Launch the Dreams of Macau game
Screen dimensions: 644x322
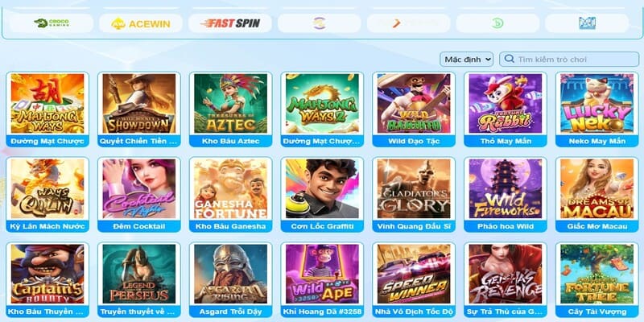[x=597, y=189]
